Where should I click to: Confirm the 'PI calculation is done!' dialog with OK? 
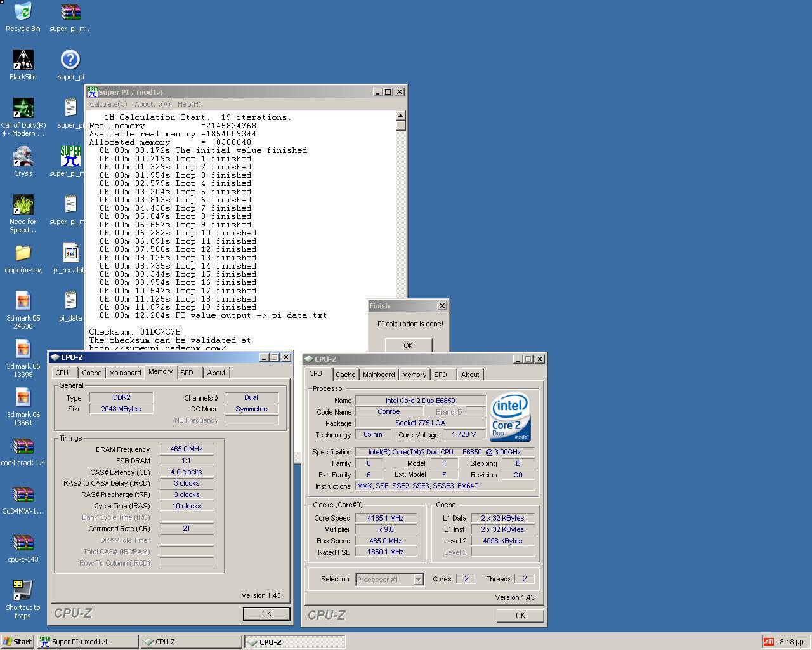[x=408, y=345]
